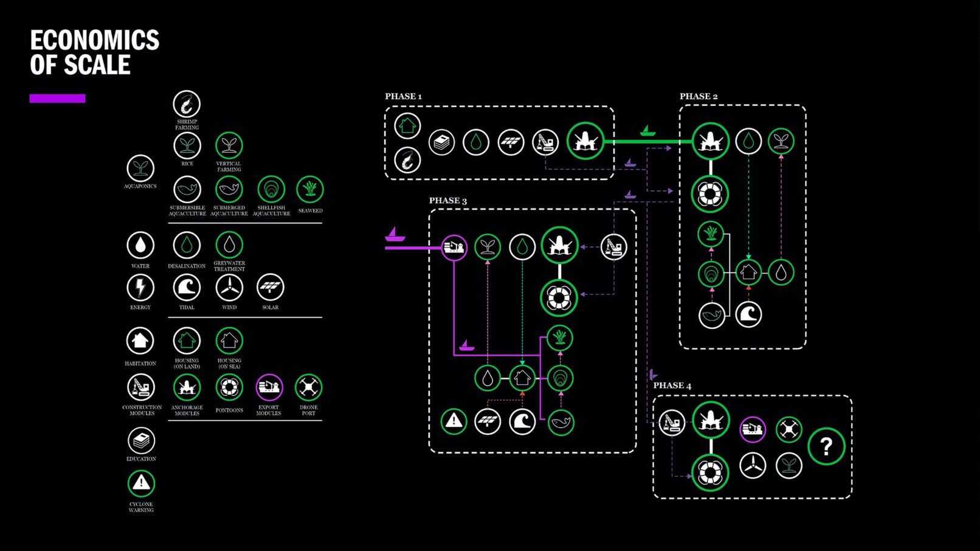Screen dimensions: 980x551
Task: Click the Construction Modules legend icon
Action: pos(141,387)
